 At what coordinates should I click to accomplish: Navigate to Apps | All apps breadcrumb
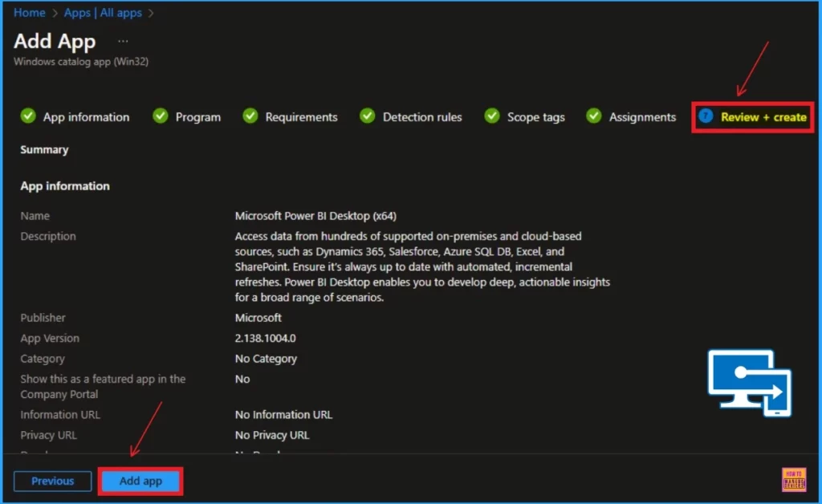coord(103,13)
